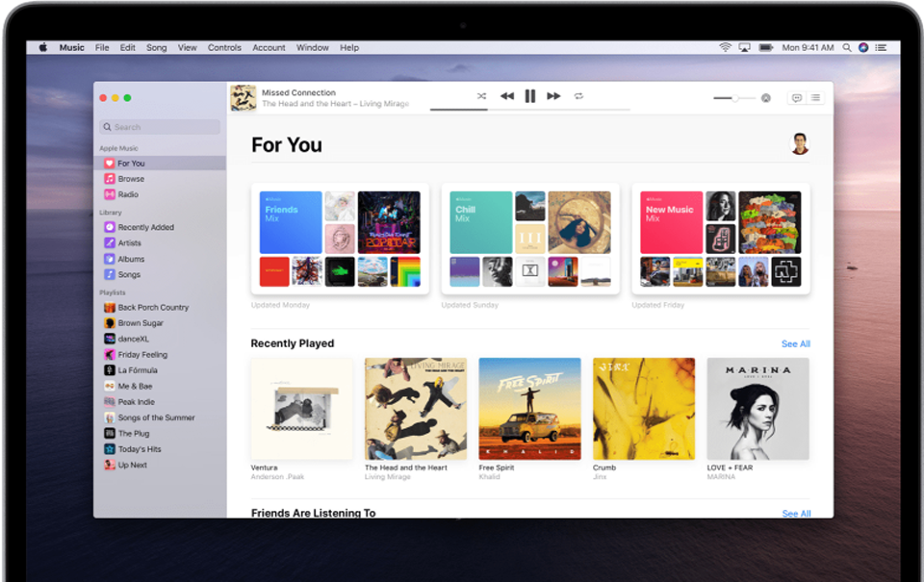Click the Back Porch Country playlist icon

coord(110,308)
